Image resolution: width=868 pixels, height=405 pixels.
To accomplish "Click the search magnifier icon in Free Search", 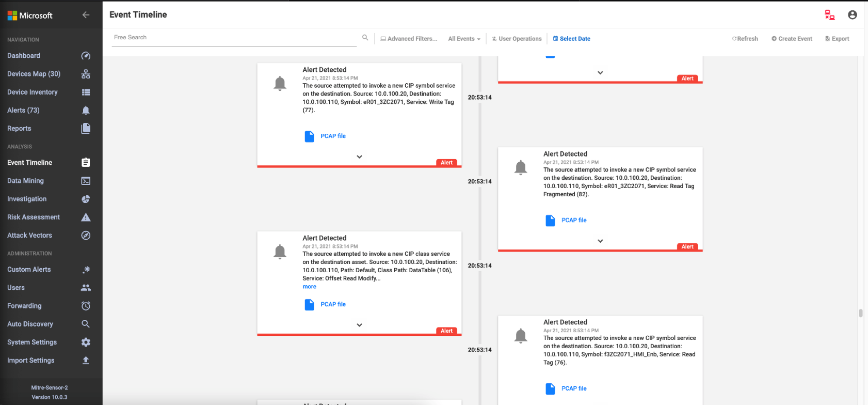I will click(365, 37).
